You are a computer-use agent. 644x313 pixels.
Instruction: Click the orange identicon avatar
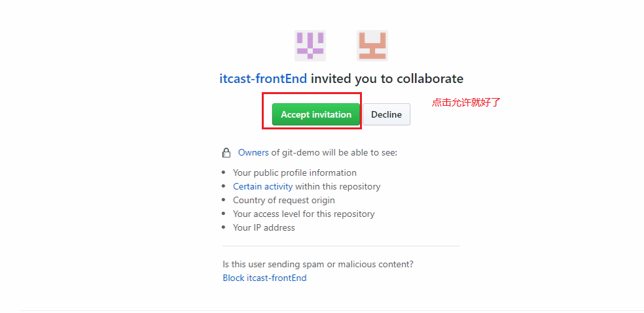[x=372, y=46]
